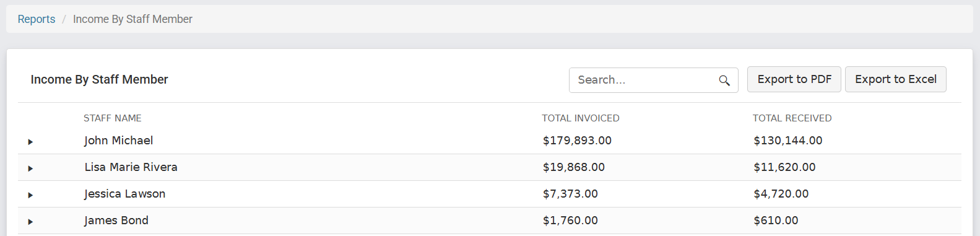The width and height of the screenshot is (980, 236).
Task: Select Lisa Marie Rivera staff name
Action: click(131, 167)
